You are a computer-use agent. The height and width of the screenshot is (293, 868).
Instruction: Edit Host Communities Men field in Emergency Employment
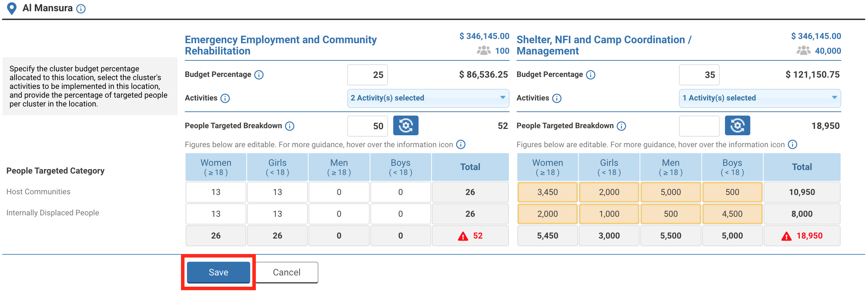click(339, 192)
